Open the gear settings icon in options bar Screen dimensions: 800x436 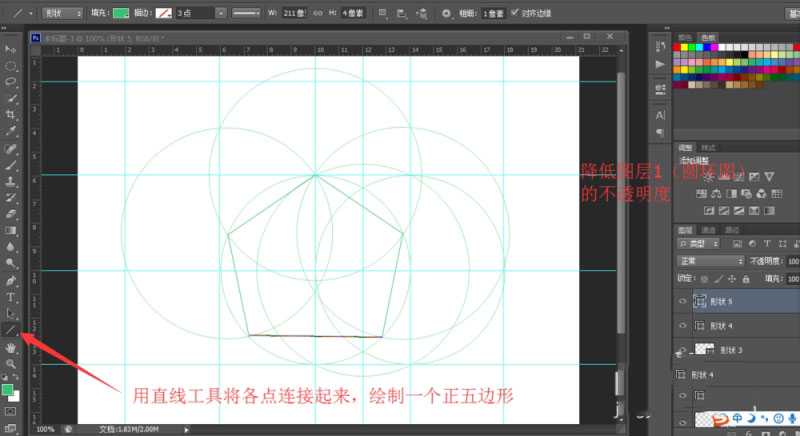(x=446, y=14)
